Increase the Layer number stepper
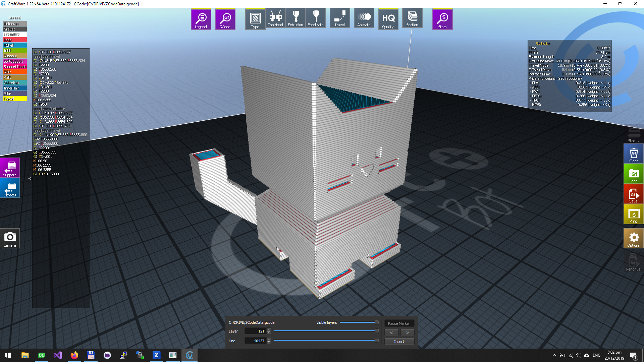Viewport: 644px width, 362px height. [x=269, y=329]
